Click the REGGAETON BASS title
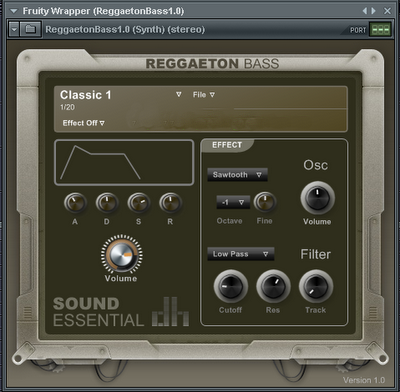The width and height of the screenshot is (400, 392). (212, 64)
